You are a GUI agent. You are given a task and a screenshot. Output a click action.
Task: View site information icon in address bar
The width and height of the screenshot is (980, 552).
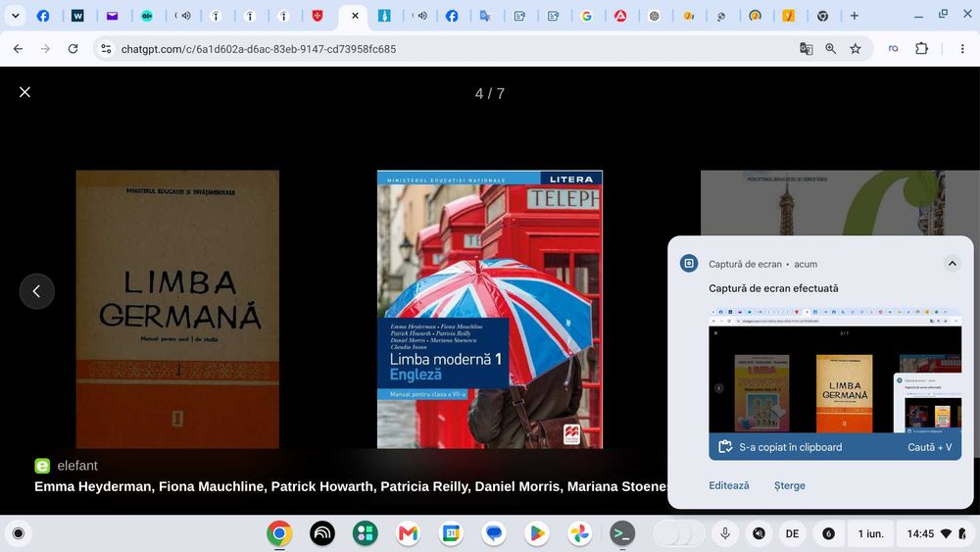[106, 49]
